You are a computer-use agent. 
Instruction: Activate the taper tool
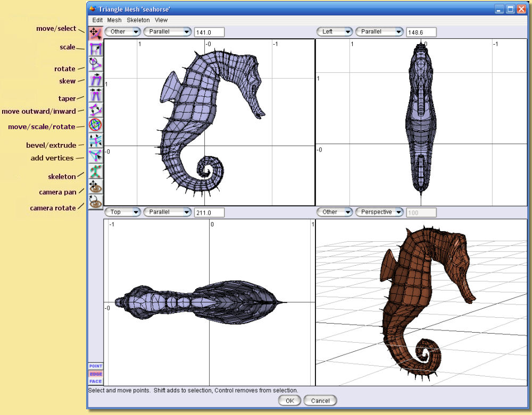pos(96,95)
